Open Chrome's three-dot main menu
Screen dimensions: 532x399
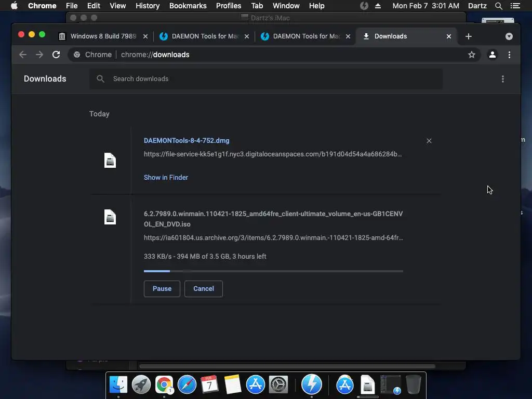(509, 55)
